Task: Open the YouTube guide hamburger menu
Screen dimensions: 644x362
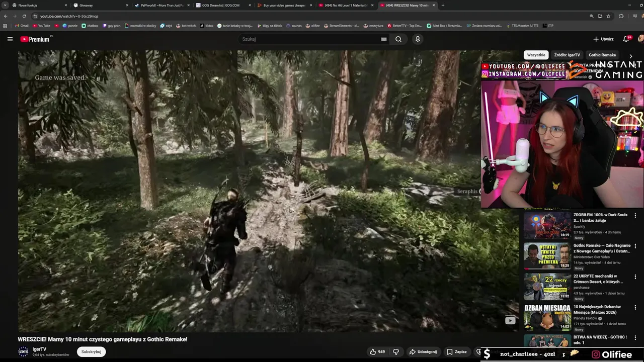Action: click(10, 39)
